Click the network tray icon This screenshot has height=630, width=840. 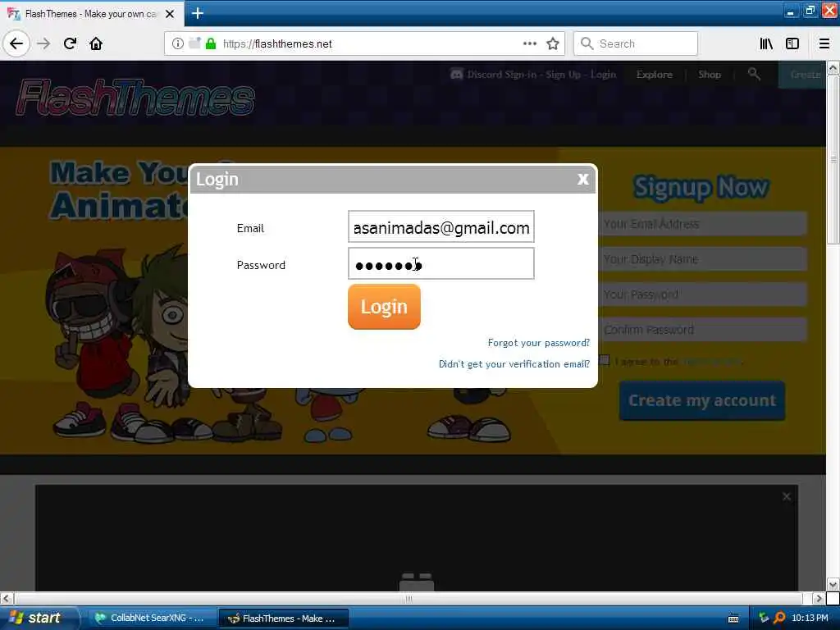[764, 619]
